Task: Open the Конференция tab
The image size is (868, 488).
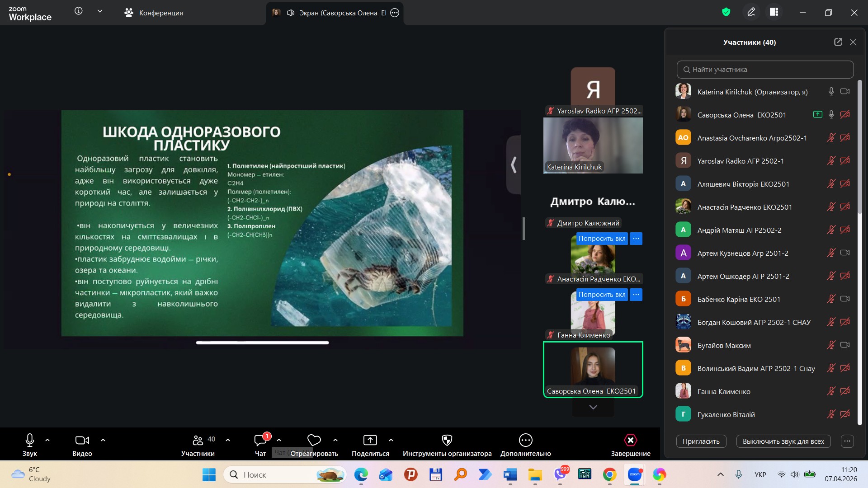Action: click(x=154, y=13)
